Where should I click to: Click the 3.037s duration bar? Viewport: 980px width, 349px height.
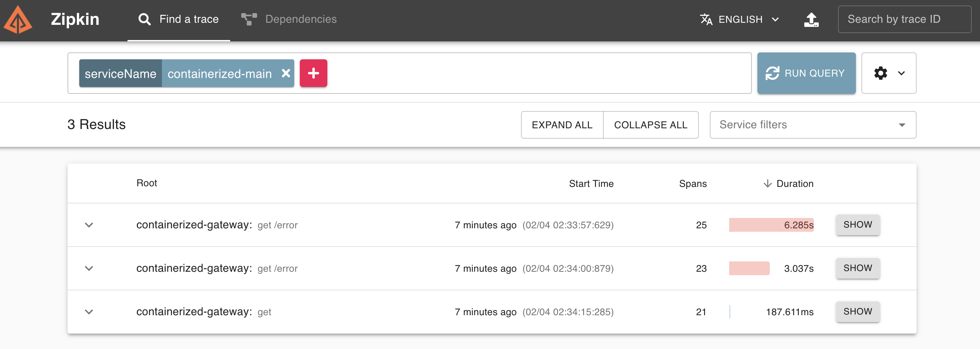point(749,268)
